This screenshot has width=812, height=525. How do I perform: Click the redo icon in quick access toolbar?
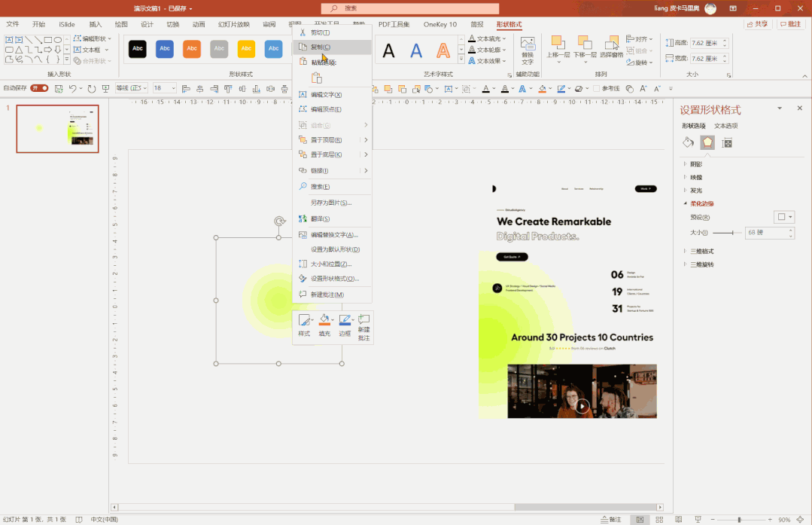pyautogui.click(x=92, y=89)
